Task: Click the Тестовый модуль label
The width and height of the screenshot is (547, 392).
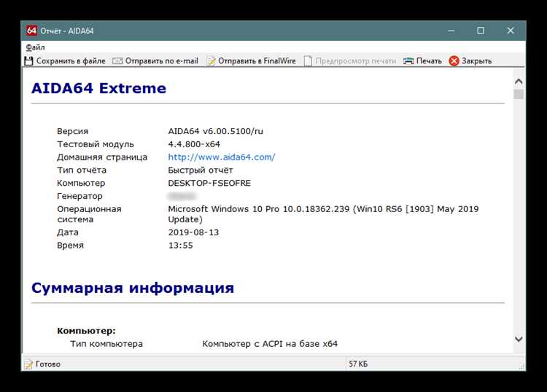Action: (96, 144)
